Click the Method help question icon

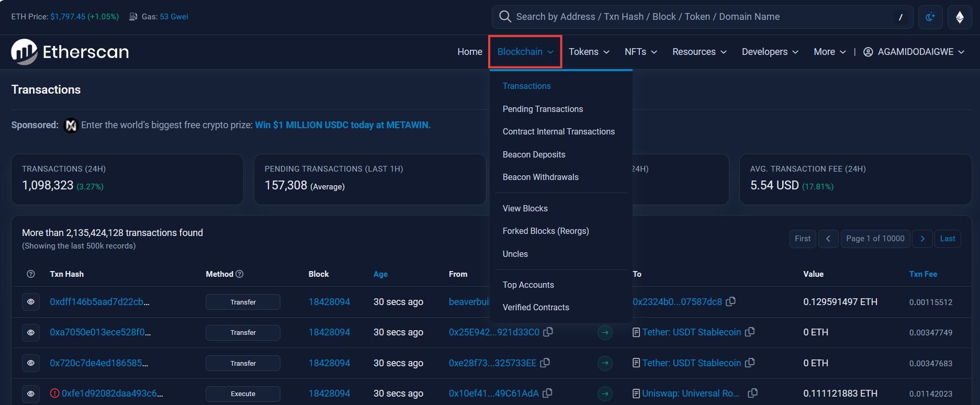pos(240,274)
